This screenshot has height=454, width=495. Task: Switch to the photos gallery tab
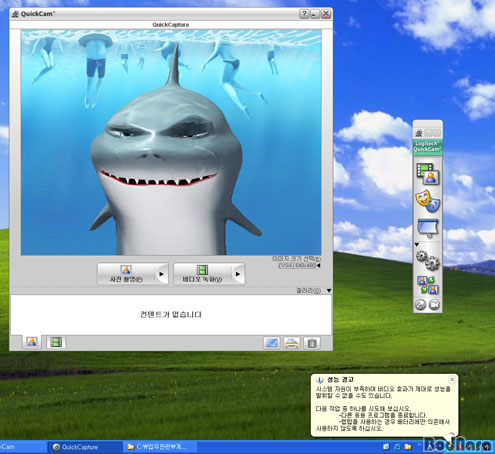[32, 342]
